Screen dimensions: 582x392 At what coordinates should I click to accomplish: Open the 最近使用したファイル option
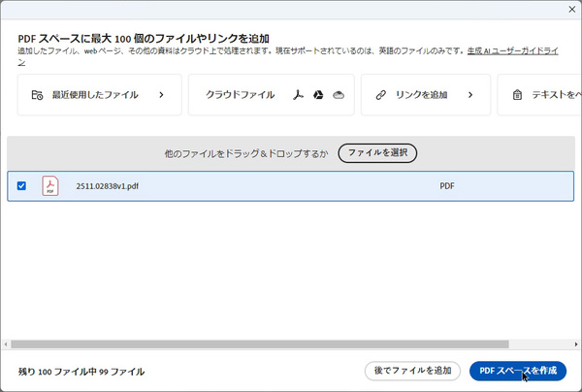pos(100,95)
